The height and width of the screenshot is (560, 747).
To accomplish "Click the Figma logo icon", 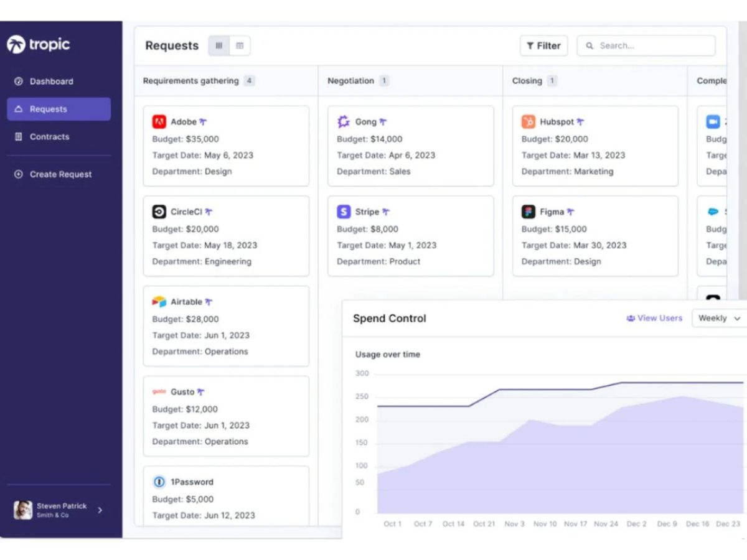I will (x=529, y=212).
